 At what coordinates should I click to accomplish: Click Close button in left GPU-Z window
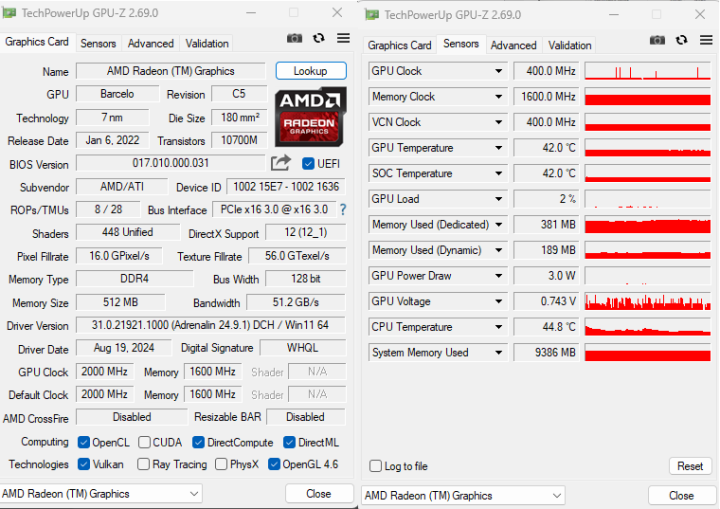pyautogui.click(x=319, y=494)
